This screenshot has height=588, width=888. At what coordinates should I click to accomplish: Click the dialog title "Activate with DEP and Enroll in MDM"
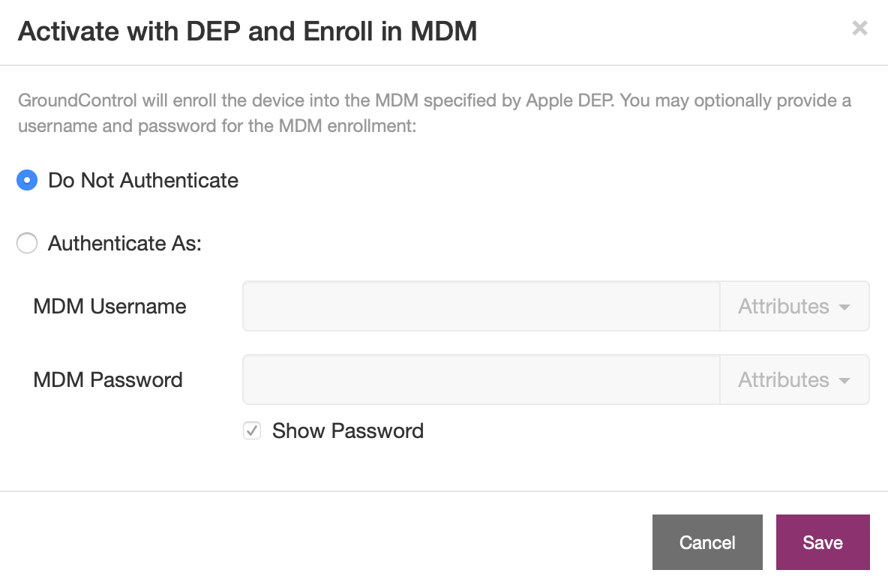coord(247,31)
